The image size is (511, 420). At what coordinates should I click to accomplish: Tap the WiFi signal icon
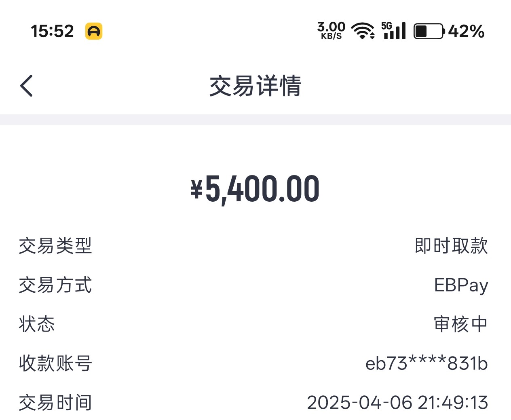point(363,31)
